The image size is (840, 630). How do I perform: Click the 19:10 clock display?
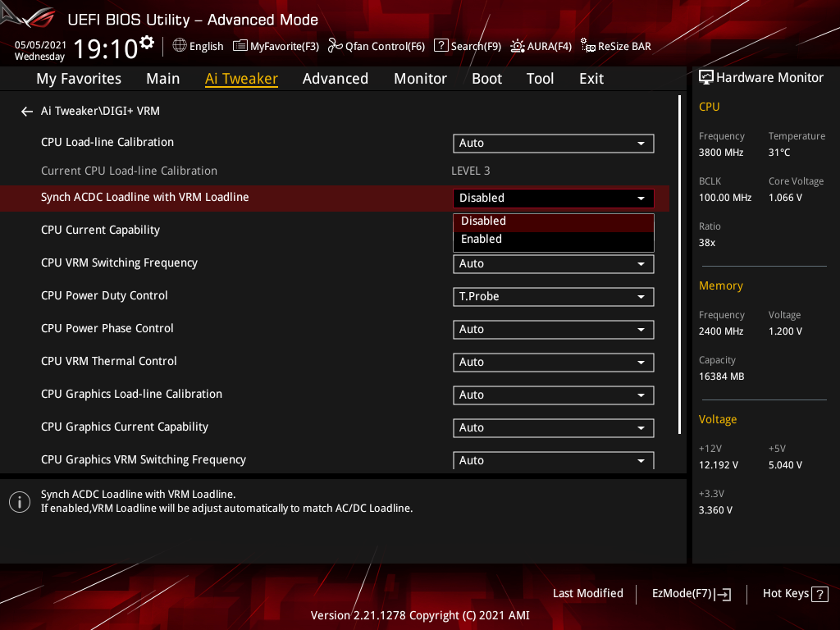[106, 48]
